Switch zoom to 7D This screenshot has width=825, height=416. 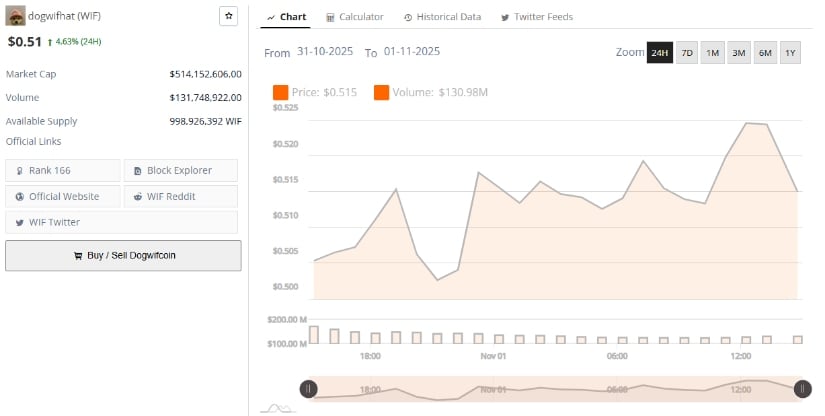[x=687, y=53]
